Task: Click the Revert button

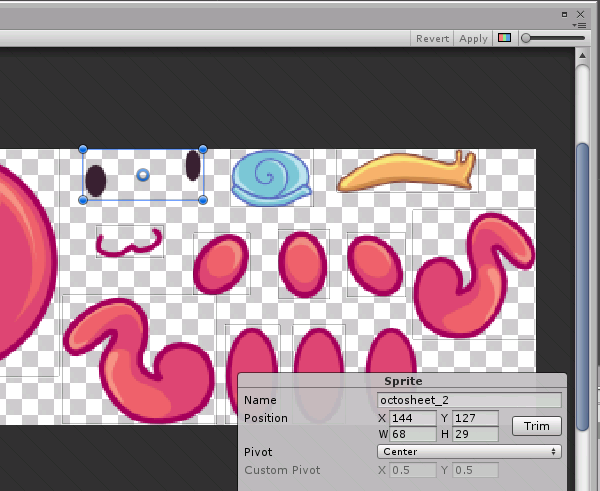Action: tap(432, 38)
